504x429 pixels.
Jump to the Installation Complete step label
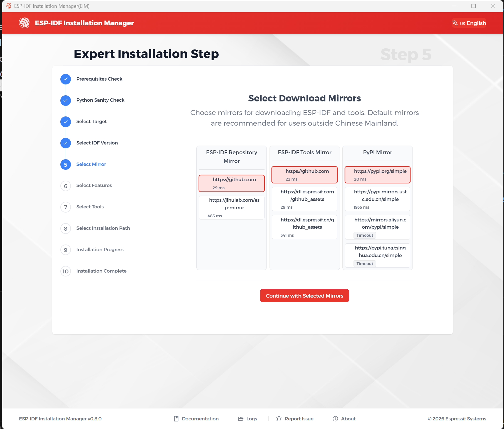point(102,271)
